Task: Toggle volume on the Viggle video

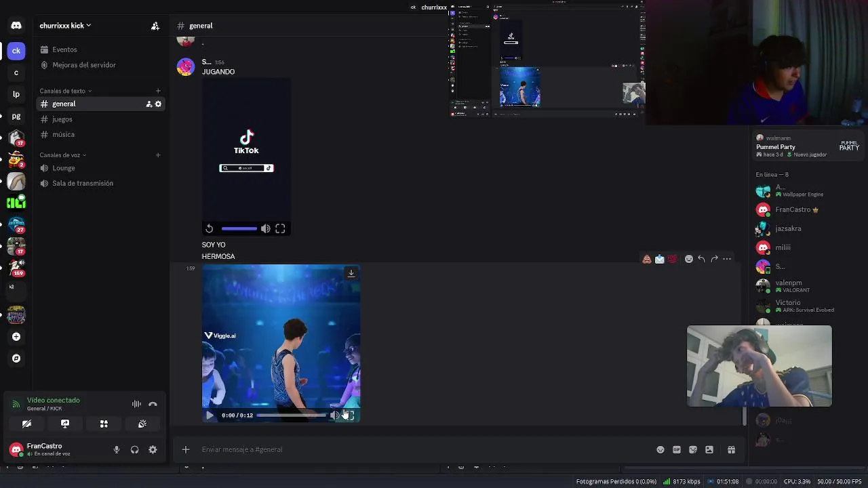Action: pos(334,415)
